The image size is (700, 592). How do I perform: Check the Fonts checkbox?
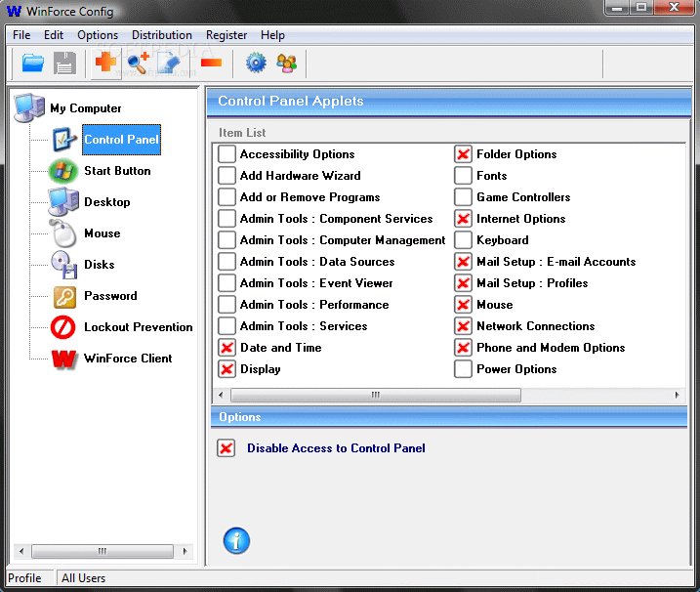click(463, 176)
